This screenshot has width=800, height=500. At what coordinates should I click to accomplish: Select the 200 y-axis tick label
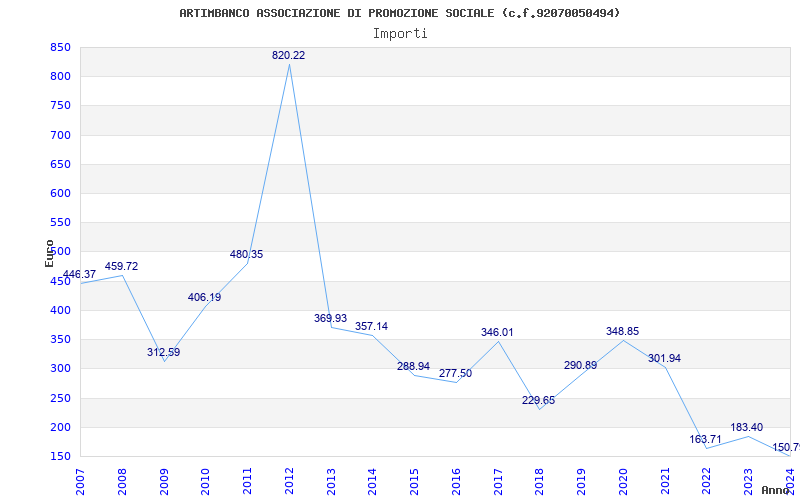(60, 427)
